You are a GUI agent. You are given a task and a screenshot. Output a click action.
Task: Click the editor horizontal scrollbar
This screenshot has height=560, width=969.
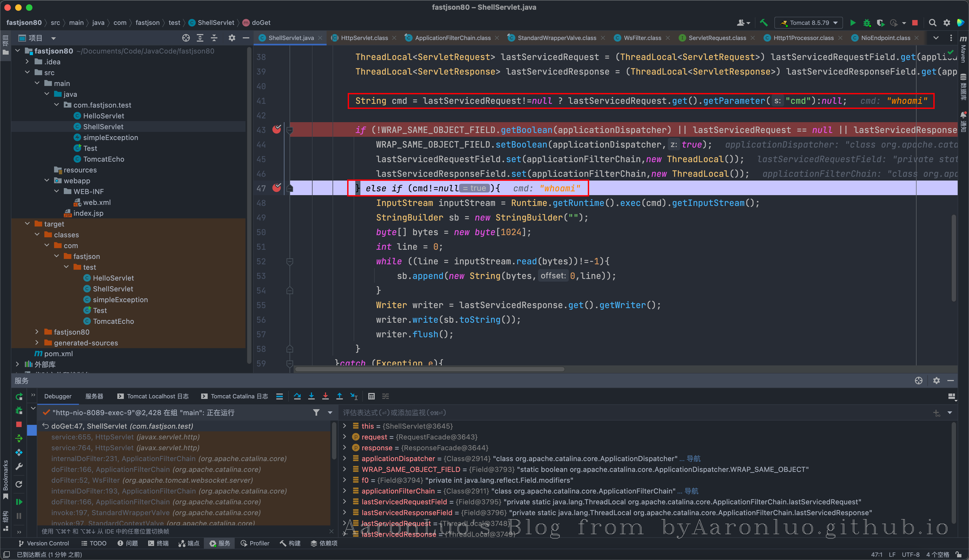430,369
